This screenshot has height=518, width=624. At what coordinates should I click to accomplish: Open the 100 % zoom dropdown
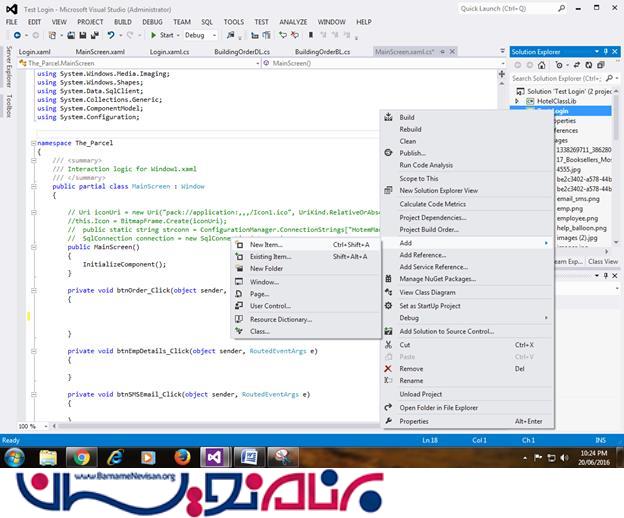tap(45, 426)
